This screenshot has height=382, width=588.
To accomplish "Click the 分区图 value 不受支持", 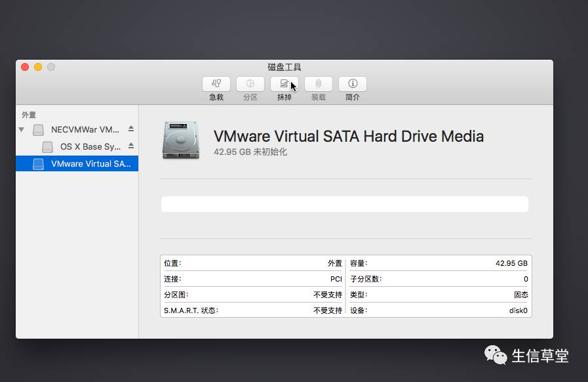I will [x=328, y=295].
